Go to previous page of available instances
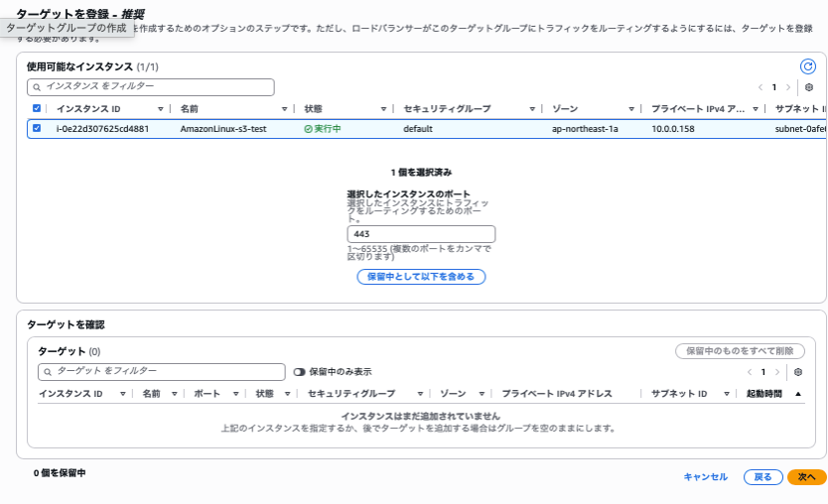 pyautogui.click(x=760, y=87)
